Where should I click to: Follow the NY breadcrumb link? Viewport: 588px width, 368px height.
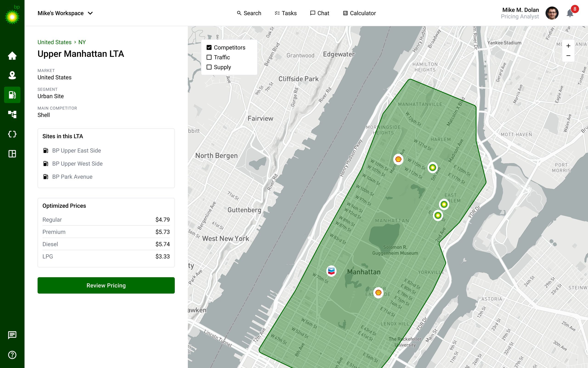coord(82,42)
